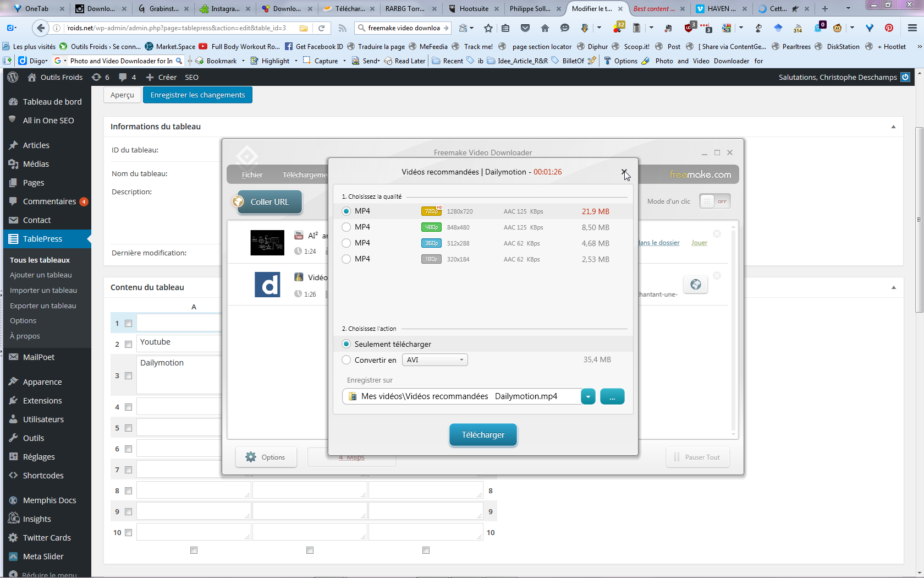Click the Dailymotion video thumbnail

[267, 285]
